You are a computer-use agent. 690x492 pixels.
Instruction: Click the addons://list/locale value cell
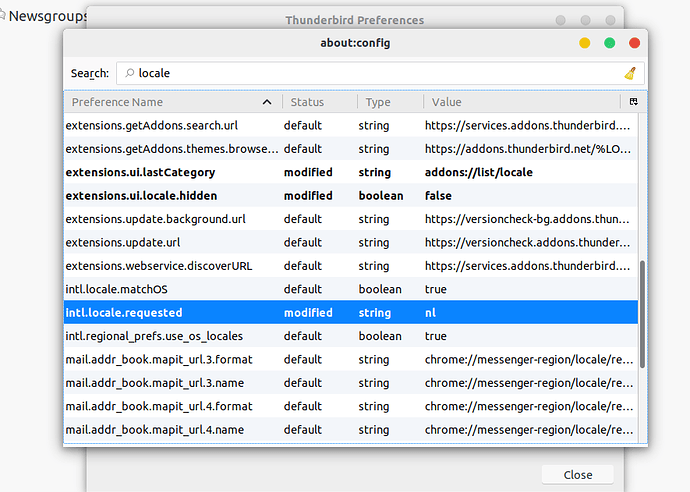click(x=478, y=172)
